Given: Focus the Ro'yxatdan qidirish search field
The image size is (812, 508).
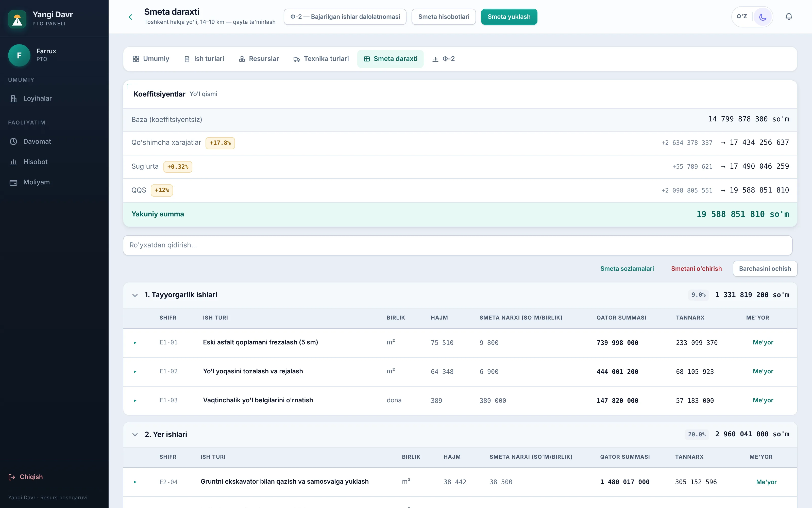Looking at the screenshot, I should click(x=458, y=245).
